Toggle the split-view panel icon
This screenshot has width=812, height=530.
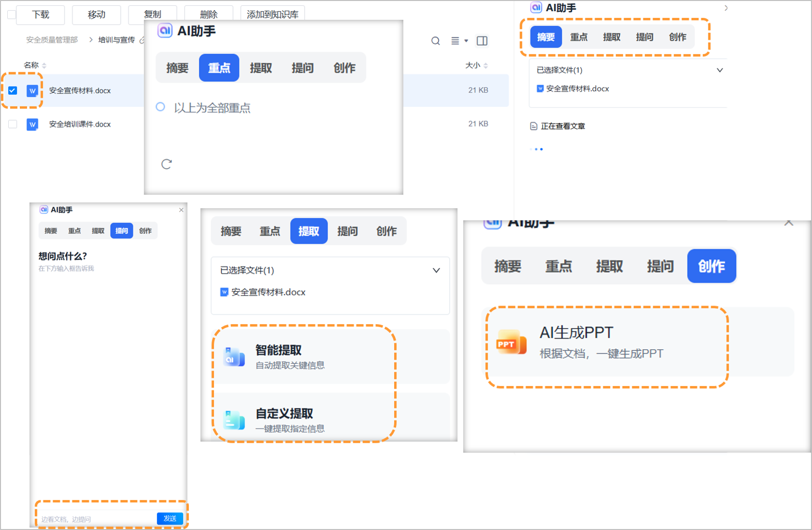coord(482,41)
